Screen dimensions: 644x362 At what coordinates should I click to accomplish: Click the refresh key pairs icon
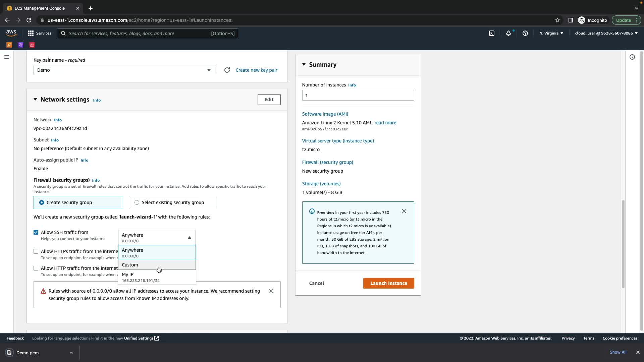(x=227, y=70)
